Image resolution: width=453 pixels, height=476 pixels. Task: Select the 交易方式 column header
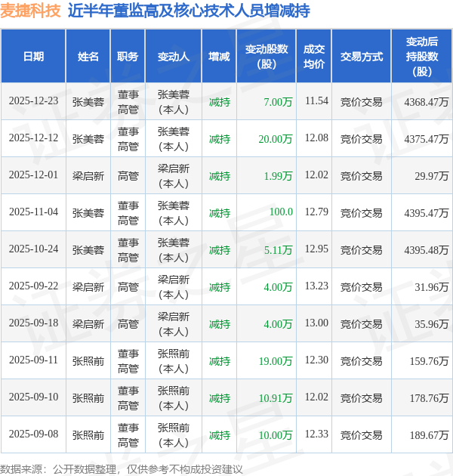coord(362,57)
